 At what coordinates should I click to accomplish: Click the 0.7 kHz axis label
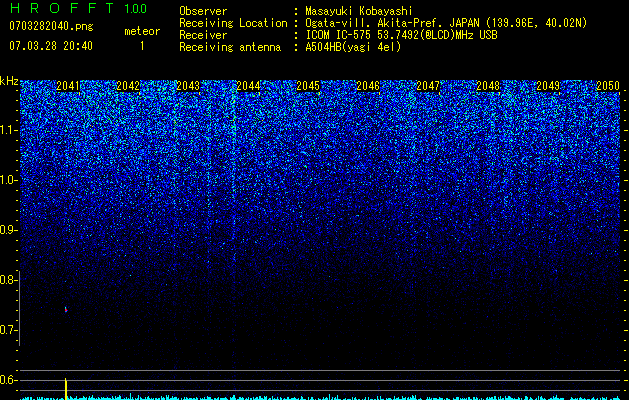point(7,330)
